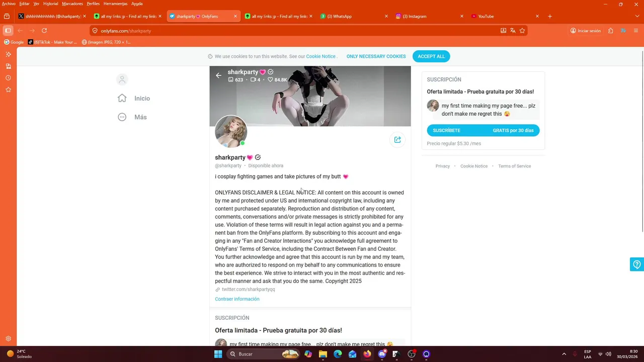Click ACCEPT ALL cookies button
Viewport: 644px width, 362px height.
[x=431, y=56]
